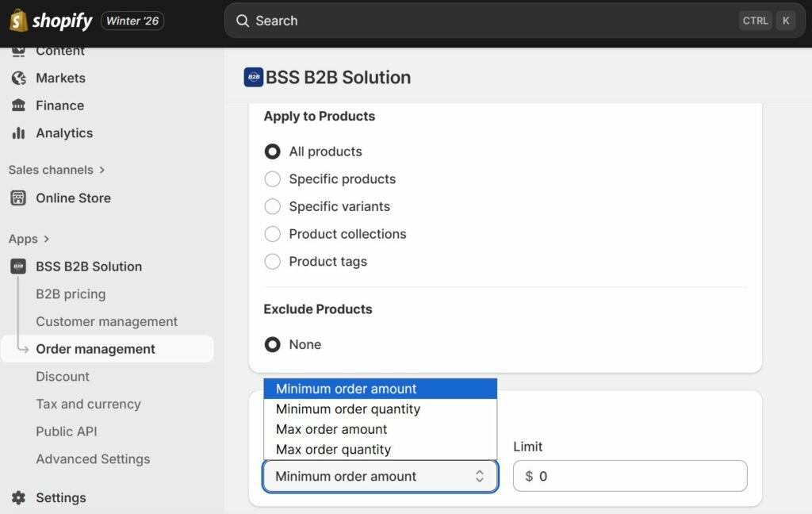Click the Content sidebar icon
812x514 pixels.
(19, 51)
